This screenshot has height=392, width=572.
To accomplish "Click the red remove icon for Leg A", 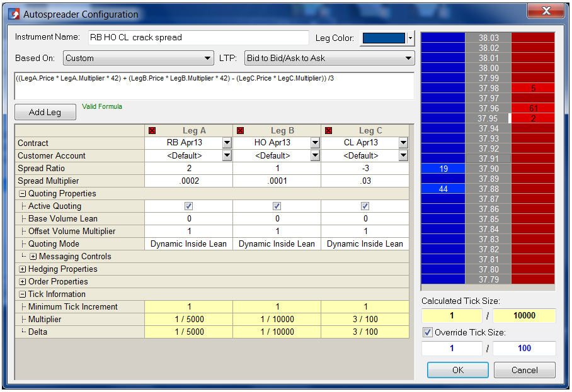I will click(152, 131).
